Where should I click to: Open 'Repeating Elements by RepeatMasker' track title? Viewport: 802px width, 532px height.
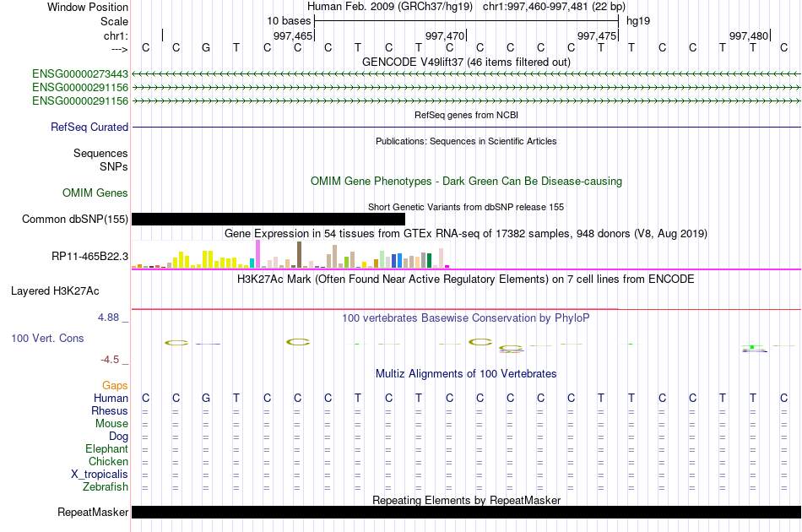[x=466, y=500]
